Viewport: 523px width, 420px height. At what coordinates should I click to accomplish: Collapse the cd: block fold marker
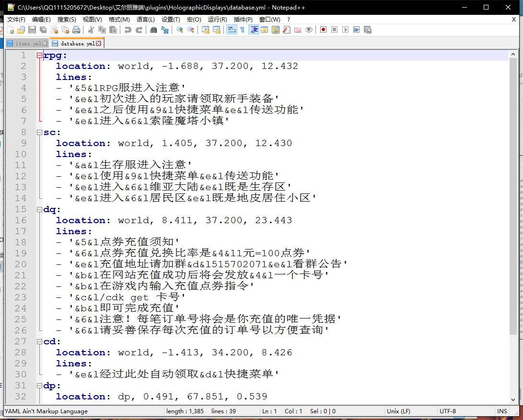coord(40,341)
